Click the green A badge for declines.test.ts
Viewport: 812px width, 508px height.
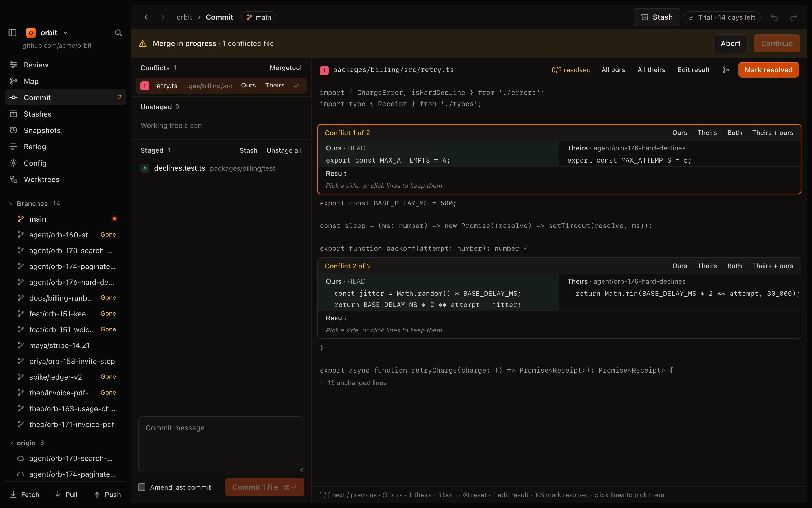click(145, 168)
